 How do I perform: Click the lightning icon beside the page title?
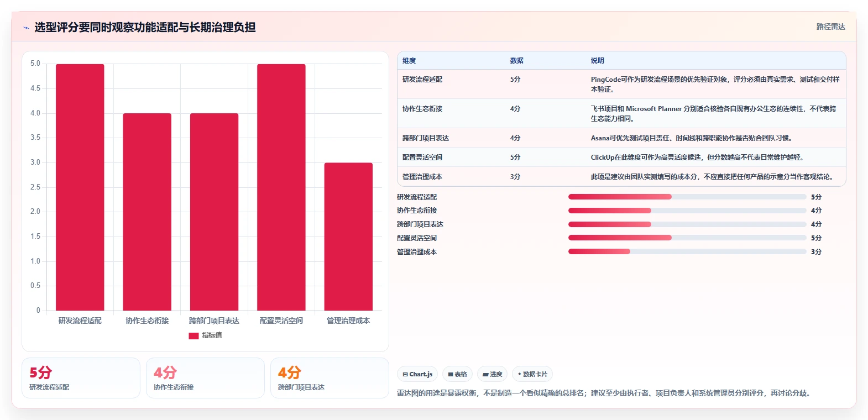pyautogui.click(x=26, y=28)
